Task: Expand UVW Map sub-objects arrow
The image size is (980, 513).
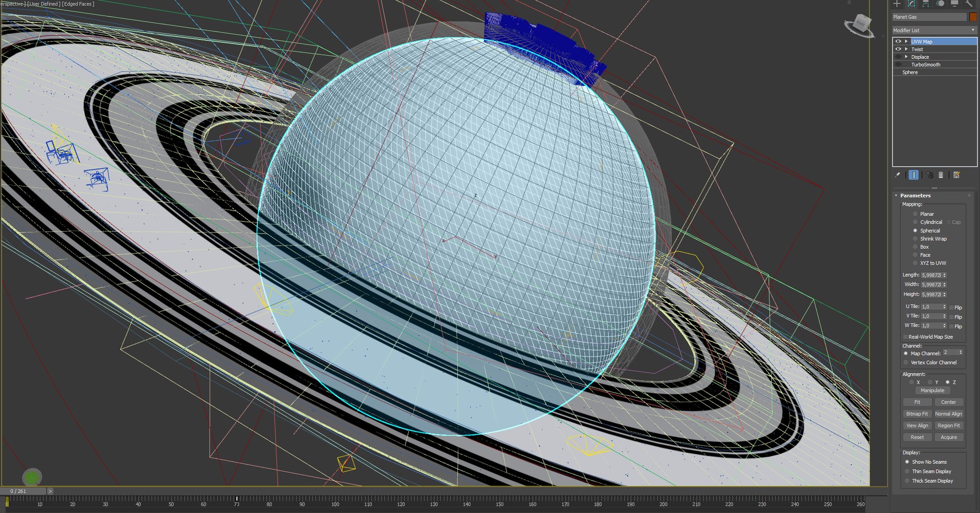Action: (906, 41)
